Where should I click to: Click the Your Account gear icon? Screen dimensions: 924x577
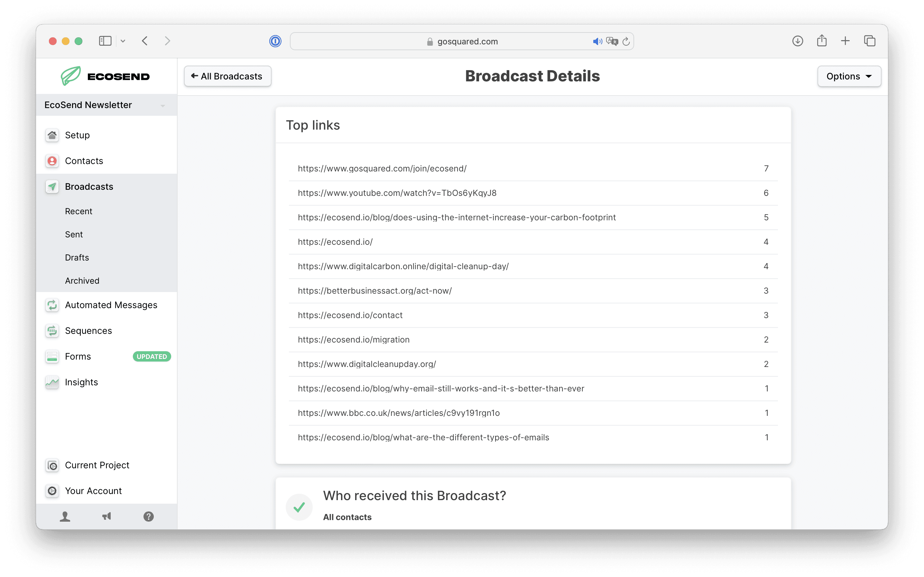52,491
